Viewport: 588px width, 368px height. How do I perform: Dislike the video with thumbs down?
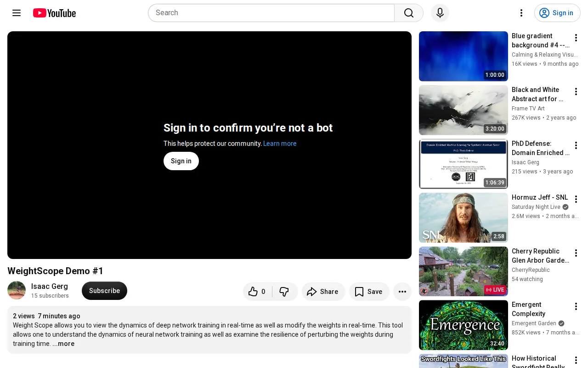[285, 292]
